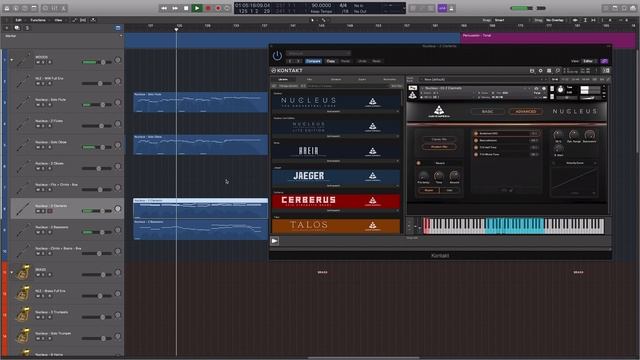Toggle the metronome click icon
Viewport: 640px width, 360px height.
(451, 8)
